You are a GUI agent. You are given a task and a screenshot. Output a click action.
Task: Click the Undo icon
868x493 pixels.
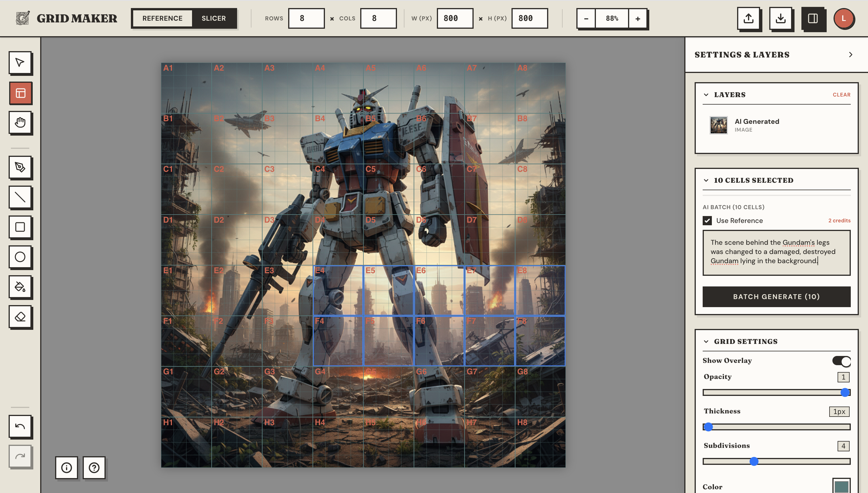click(20, 426)
